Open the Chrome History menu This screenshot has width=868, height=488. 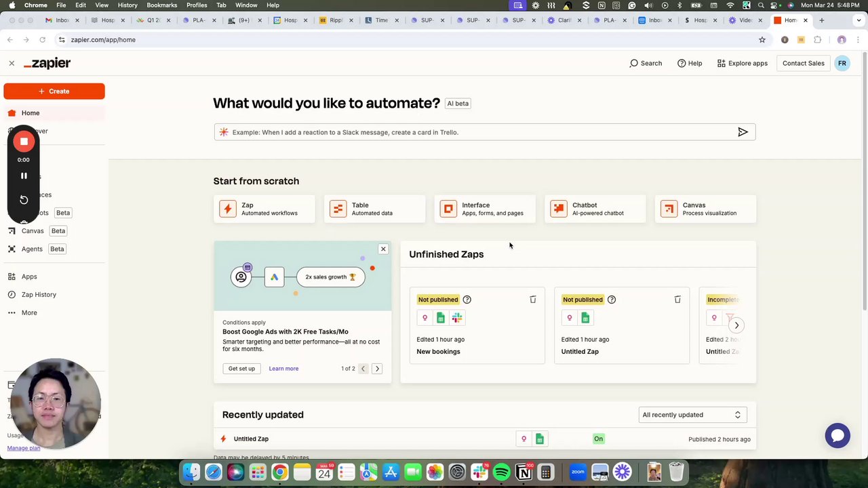pos(127,5)
